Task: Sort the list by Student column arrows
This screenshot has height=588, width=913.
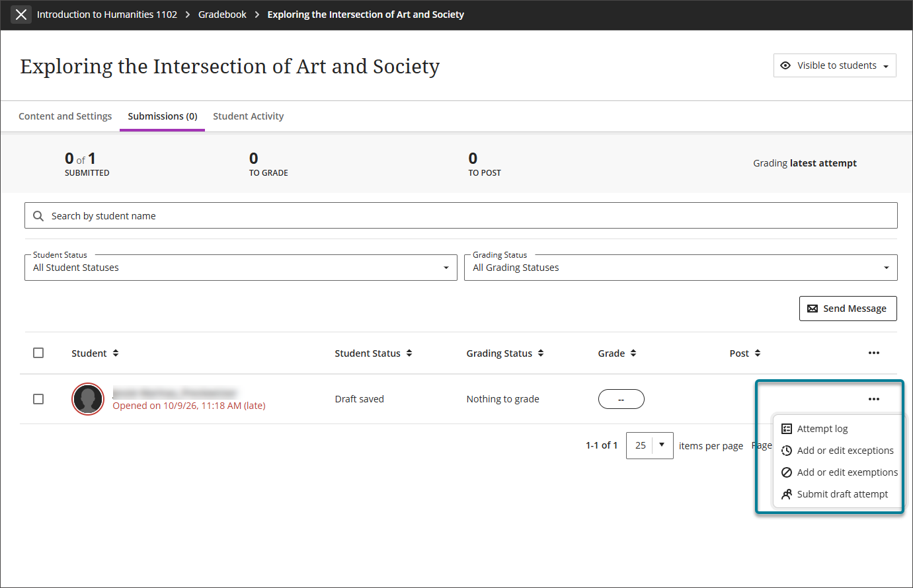Action: (x=116, y=353)
